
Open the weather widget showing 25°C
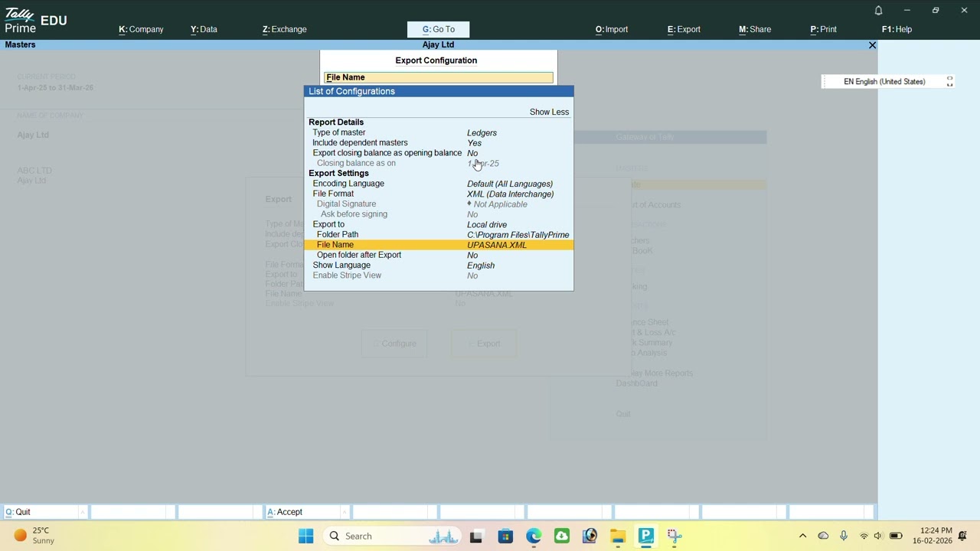[34, 536]
